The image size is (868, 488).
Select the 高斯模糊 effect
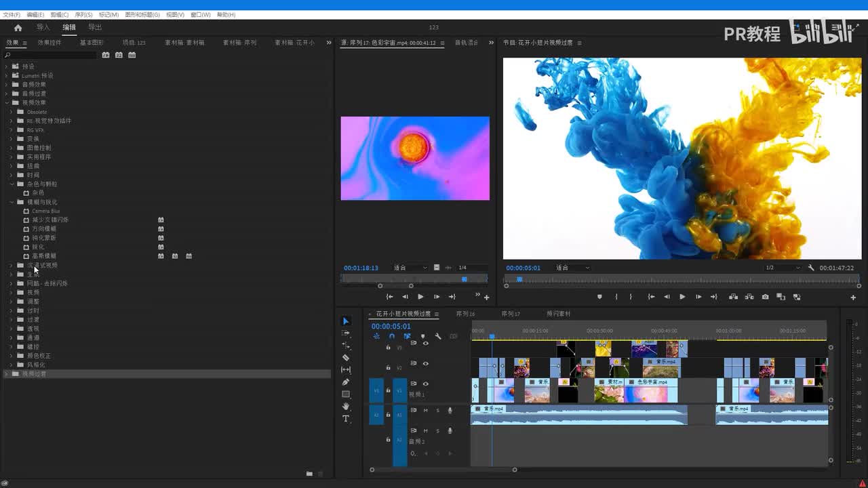pyautogui.click(x=44, y=256)
